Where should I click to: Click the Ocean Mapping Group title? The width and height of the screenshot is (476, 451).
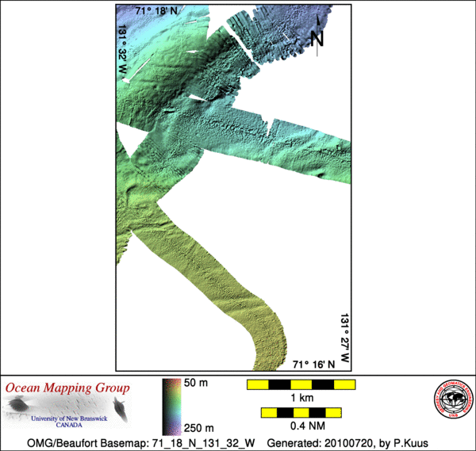(x=67, y=388)
